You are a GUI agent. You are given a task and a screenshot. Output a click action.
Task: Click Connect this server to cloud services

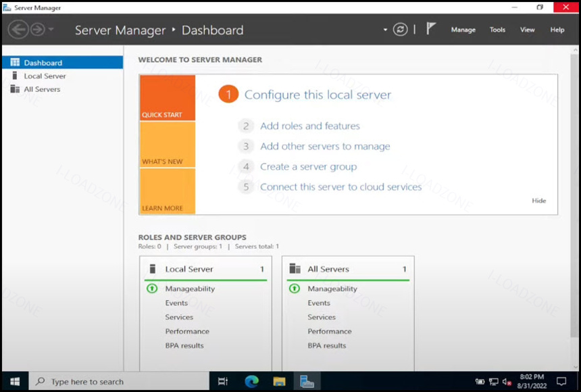[x=341, y=187]
